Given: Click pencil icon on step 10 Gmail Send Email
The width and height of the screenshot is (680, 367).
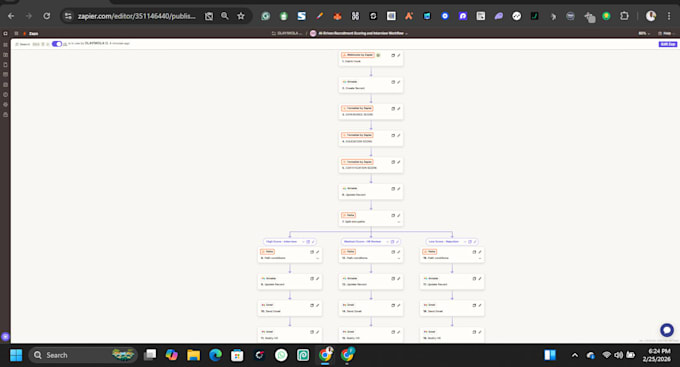Looking at the screenshot, I should (x=317, y=305).
